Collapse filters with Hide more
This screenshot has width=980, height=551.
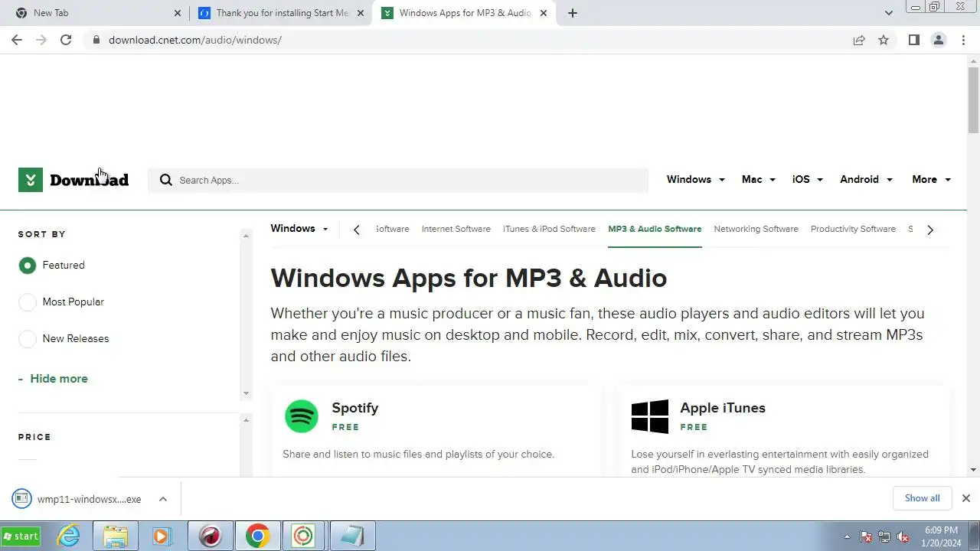tap(53, 379)
